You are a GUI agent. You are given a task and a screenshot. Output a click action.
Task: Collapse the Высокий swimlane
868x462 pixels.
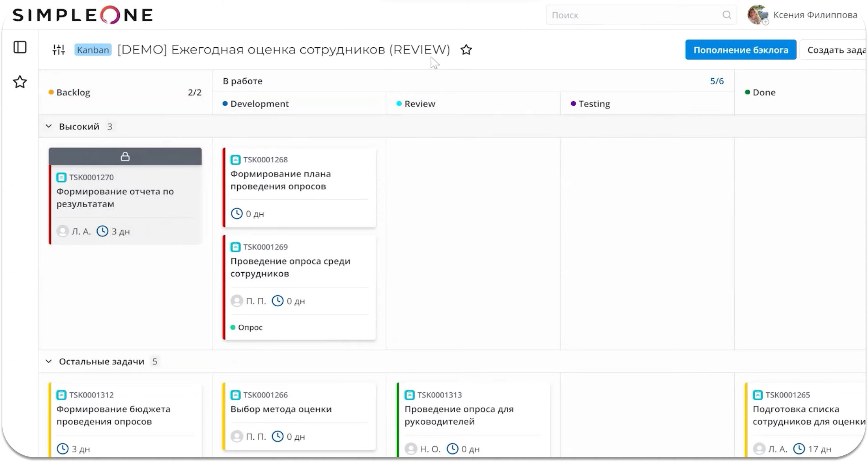click(x=49, y=126)
